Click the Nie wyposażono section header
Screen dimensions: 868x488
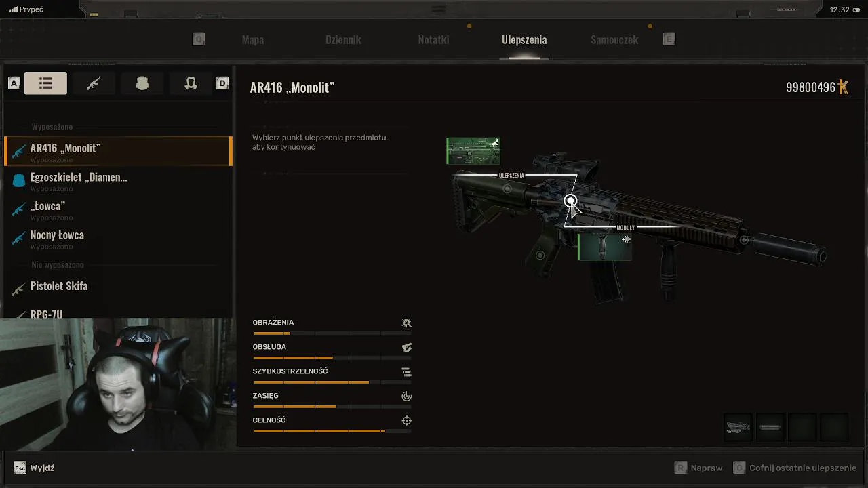[x=58, y=264]
